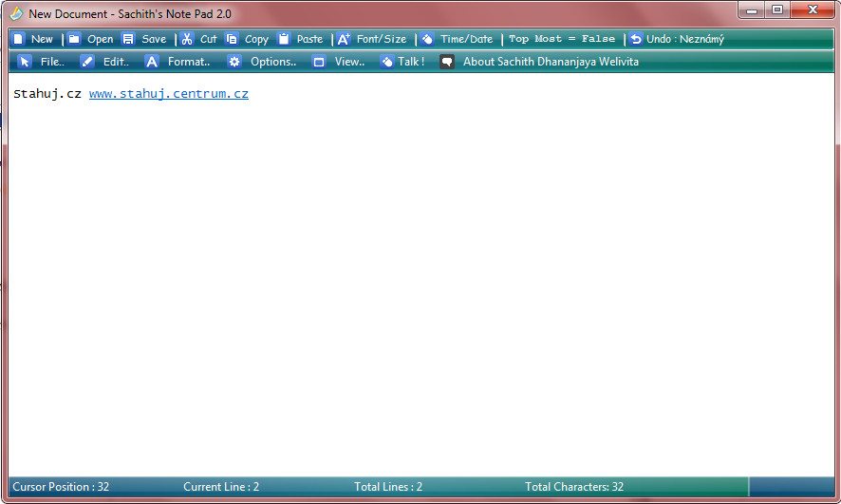This screenshot has width=841, height=504.
Task: Select Total Lines : 2 status text
Action: (388, 487)
